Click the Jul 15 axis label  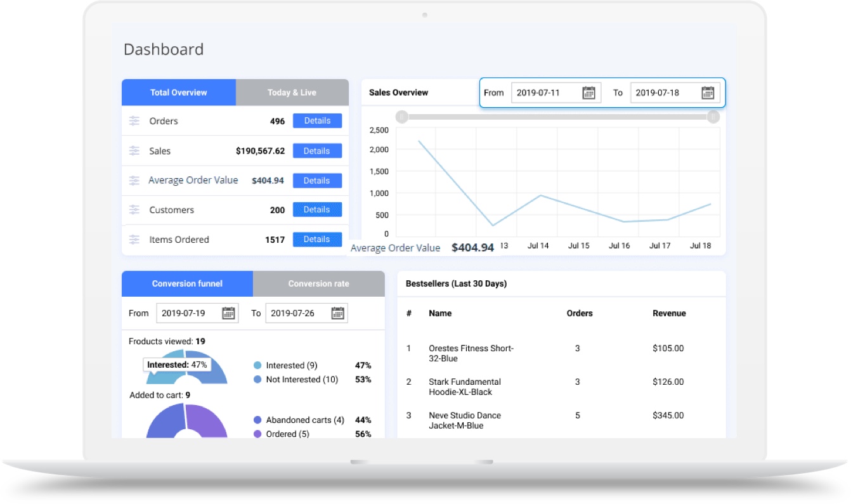click(578, 246)
